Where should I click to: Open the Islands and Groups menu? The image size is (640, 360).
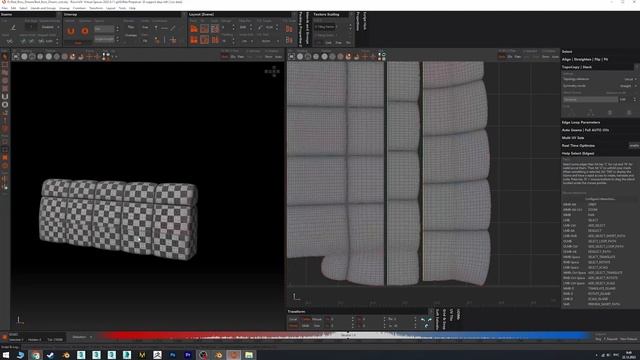pyautogui.click(x=43, y=8)
